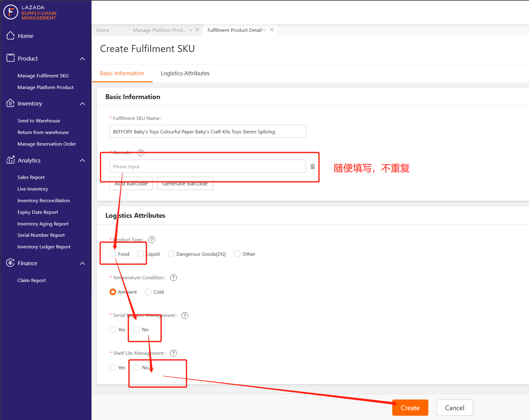Screen dimensions: 529x420
Task: Open the Inventory Ledger Report
Action: [x=44, y=247]
